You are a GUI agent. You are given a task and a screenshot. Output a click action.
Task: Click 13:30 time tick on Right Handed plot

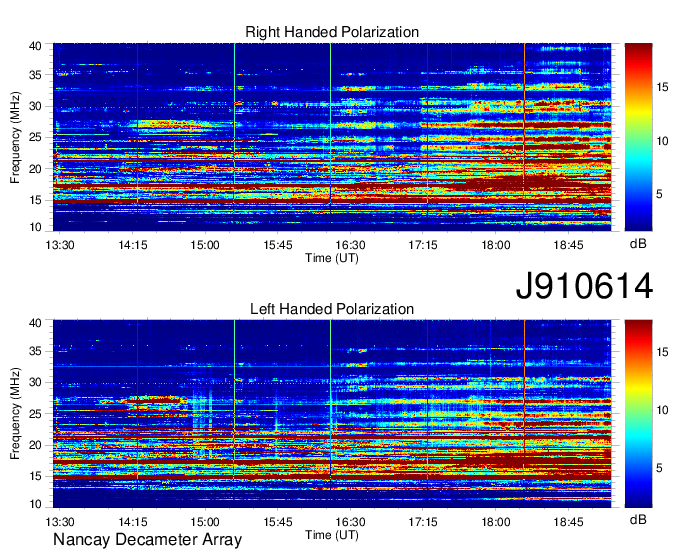pos(60,245)
